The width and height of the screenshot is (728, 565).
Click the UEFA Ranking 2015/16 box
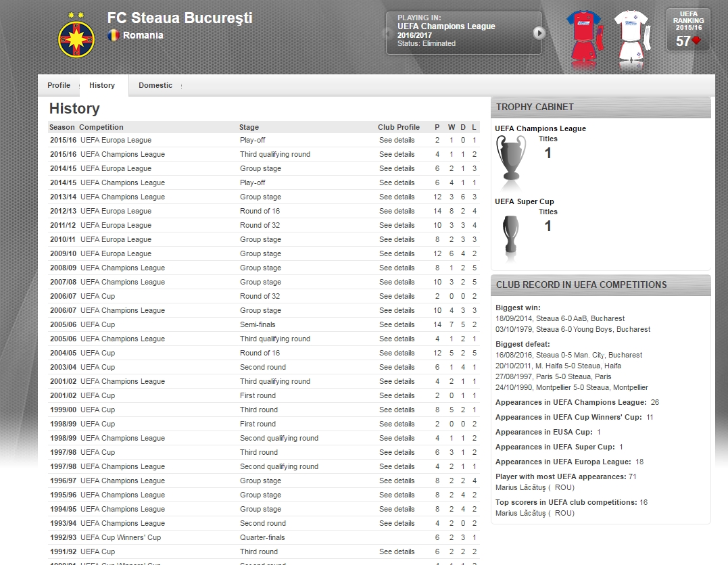[x=688, y=29]
